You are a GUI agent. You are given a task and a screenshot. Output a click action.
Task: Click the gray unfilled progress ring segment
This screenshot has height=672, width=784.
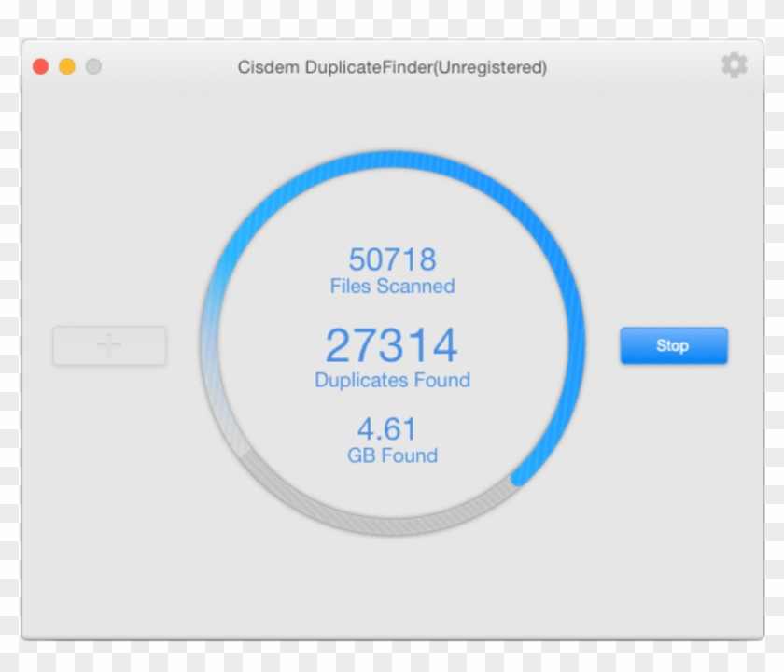373,525
